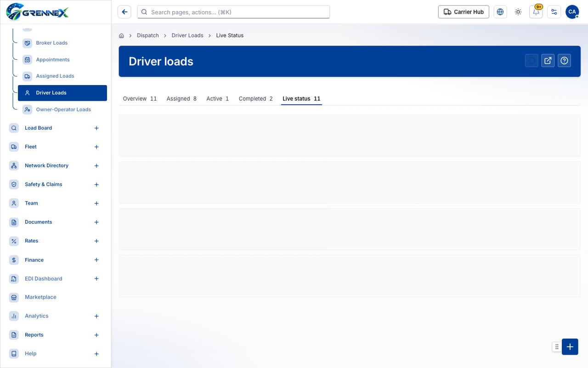588x368 pixels.
Task: Click the drag handle beside plus button
Action: 557,347
